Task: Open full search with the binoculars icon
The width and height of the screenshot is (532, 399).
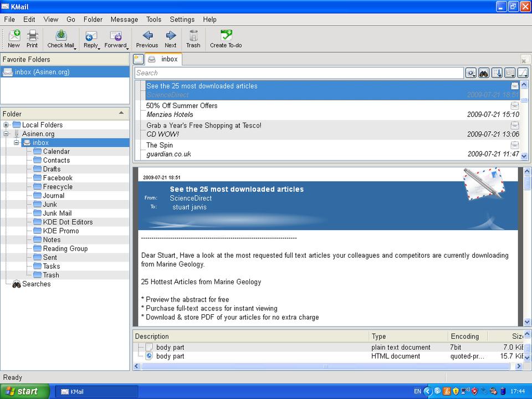Action: click(484, 73)
